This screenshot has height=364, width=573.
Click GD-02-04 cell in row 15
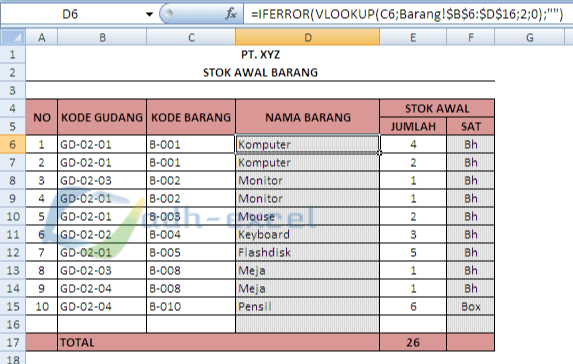tap(102, 306)
